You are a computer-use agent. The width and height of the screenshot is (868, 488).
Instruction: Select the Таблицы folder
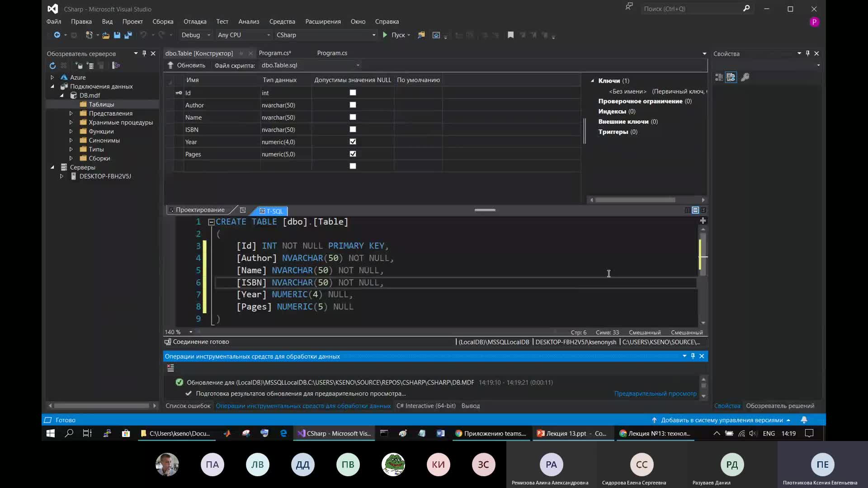point(101,104)
